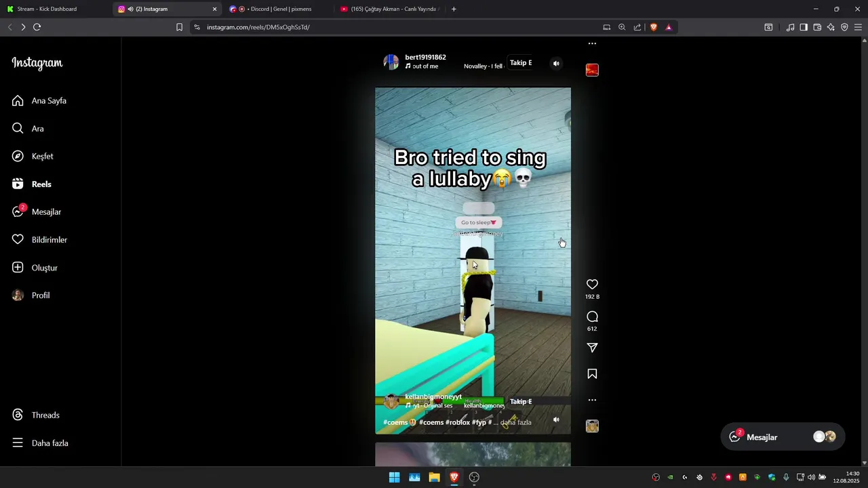The height and width of the screenshot is (488, 868).
Task: Open Threads from the sidebar
Action: click(x=36, y=415)
